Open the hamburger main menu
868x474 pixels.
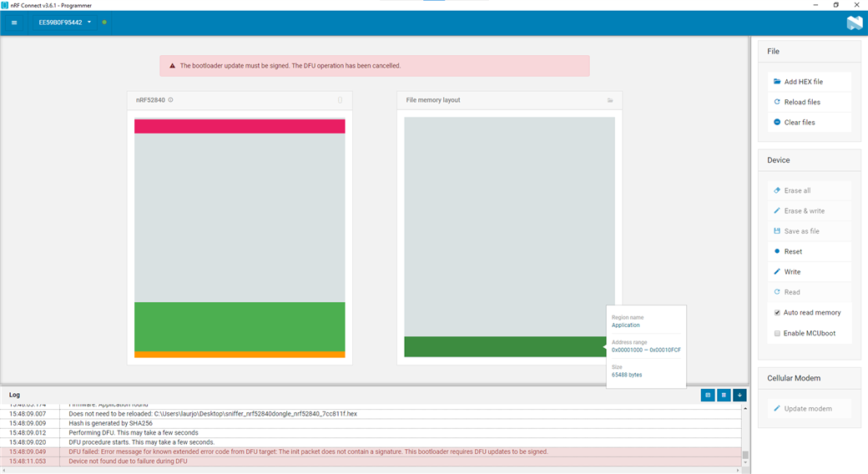14,23
